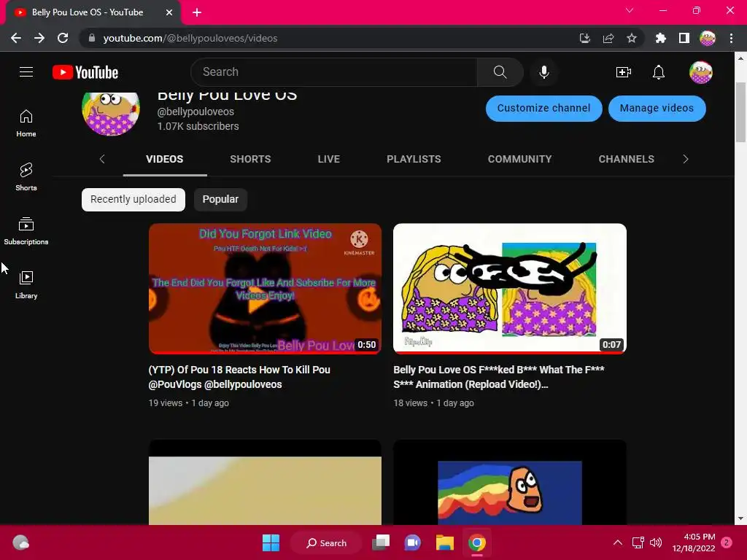Open the rainbow Pou video thumbnail
The image size is (747, 560).
coord(510,483)
